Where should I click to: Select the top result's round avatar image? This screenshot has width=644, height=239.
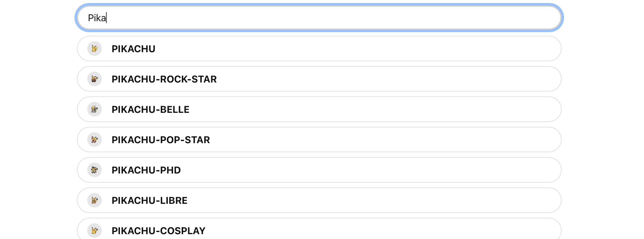[x=95, y=49]
